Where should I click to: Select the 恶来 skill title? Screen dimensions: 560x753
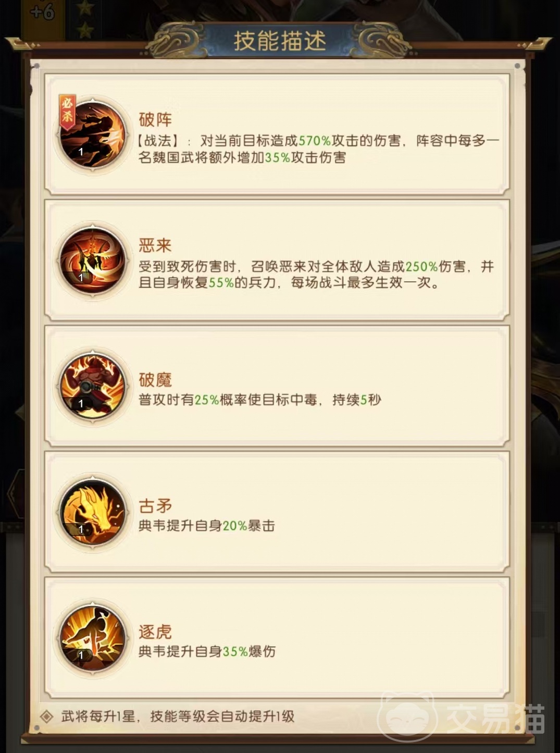tap(155, 245)
